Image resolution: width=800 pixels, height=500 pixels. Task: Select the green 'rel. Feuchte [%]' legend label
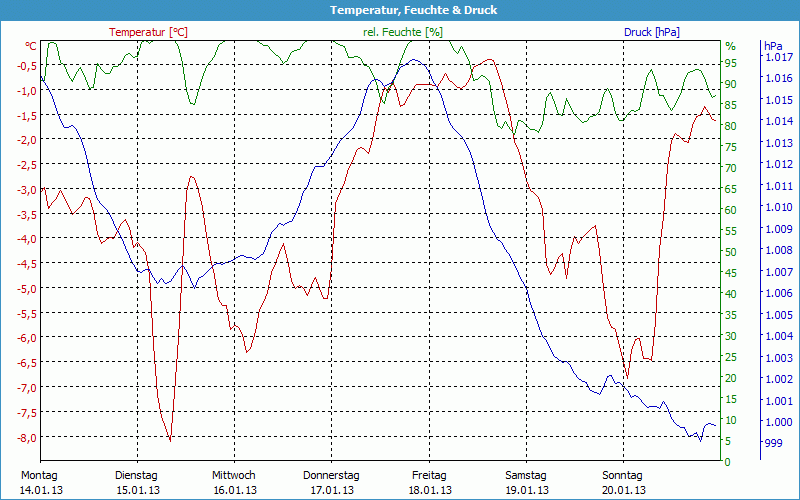pyautogui.click(x=403, y=32)
